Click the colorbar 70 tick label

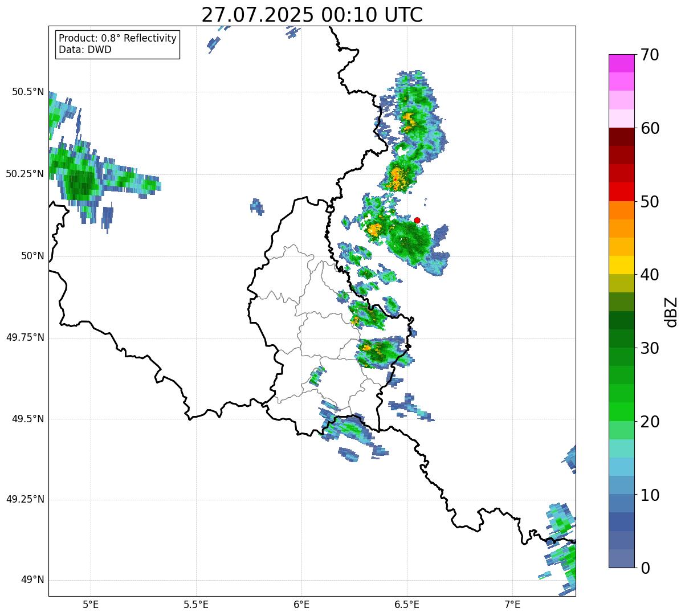(650, 55)
